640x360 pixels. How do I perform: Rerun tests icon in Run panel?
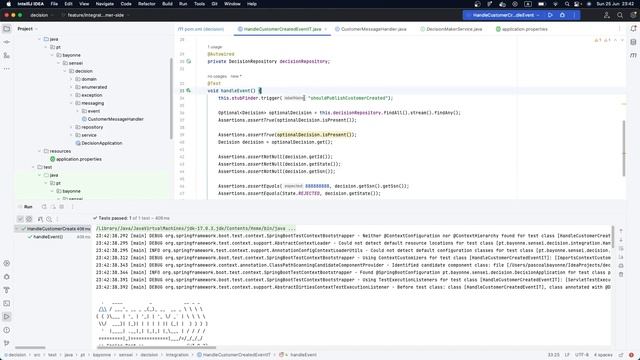pyautogui.click(x=44, y=207)
